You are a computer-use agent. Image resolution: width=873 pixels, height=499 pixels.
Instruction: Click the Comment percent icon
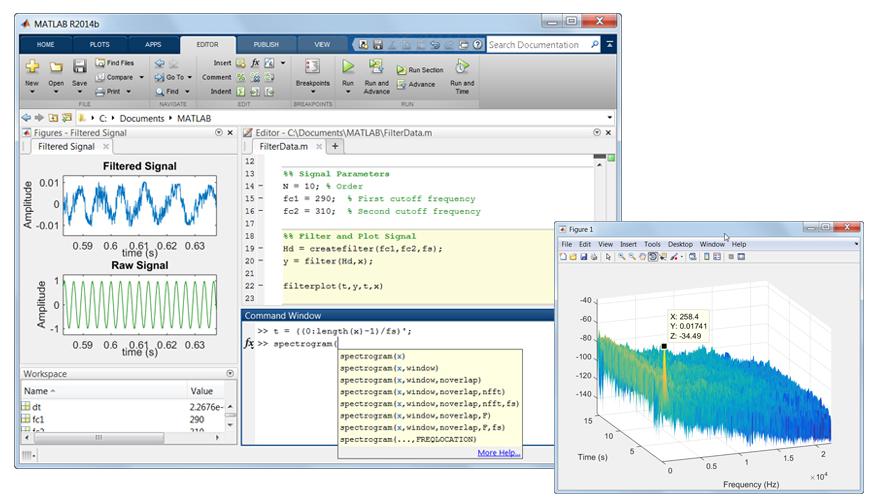coord(241,77)
